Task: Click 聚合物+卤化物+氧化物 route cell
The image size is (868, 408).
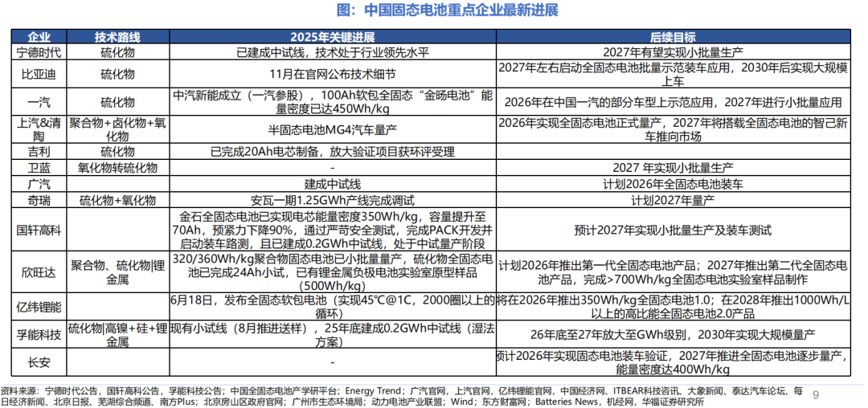Action: (117, 129)
